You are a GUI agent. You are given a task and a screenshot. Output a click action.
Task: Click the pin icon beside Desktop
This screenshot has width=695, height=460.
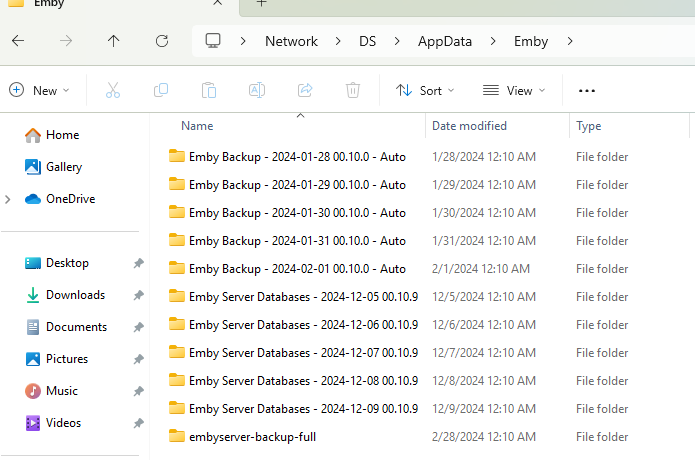click(x=139, y=263)
